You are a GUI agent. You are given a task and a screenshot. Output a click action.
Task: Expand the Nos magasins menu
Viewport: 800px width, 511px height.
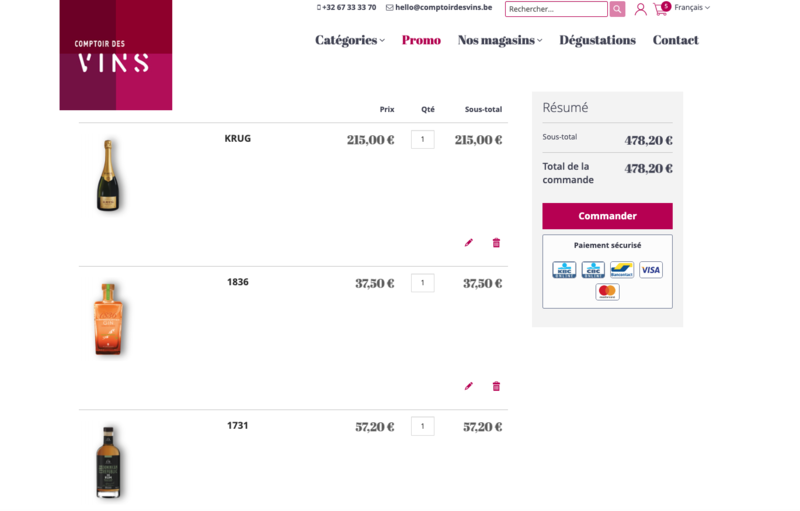(x=500, y=40)
